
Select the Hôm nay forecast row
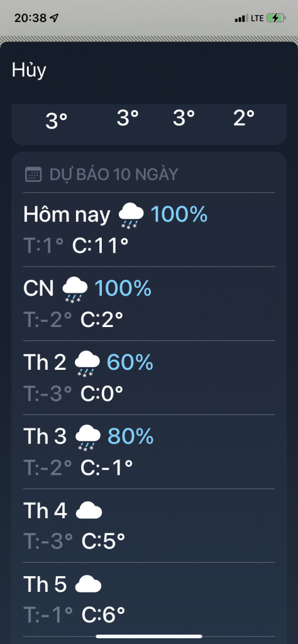coord(149,230)
